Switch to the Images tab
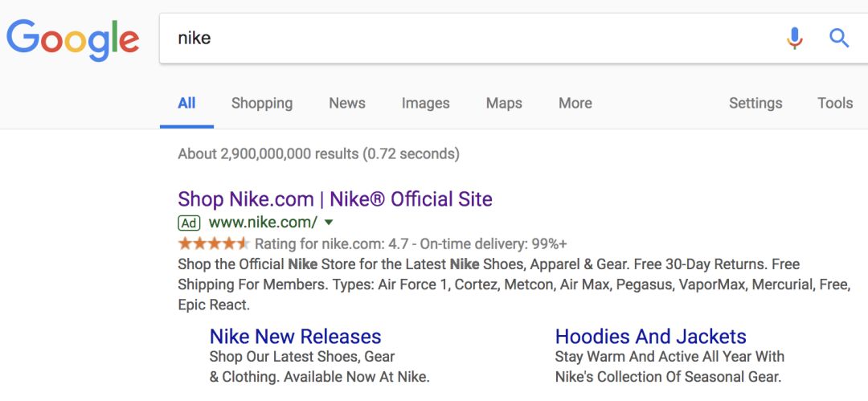Viewport: 868px width, 401px height. [x=425, y=103]
